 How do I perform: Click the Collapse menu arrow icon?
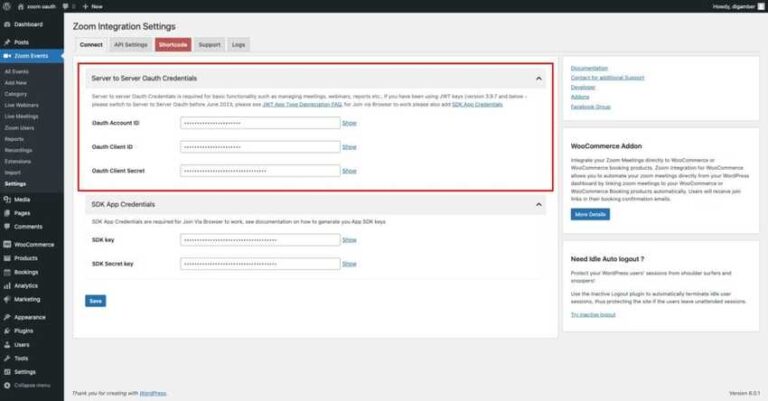pyautogui.click(x=7, y=385)
